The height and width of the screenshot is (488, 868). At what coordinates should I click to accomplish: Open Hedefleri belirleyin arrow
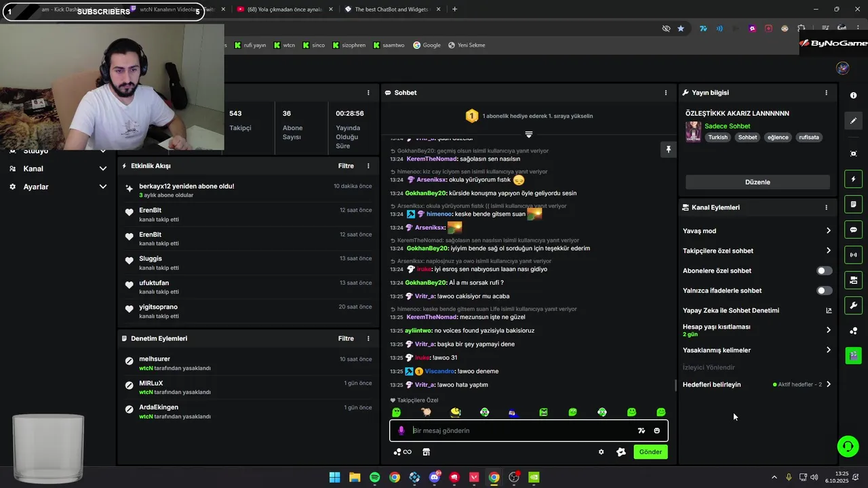coord(828,384)
